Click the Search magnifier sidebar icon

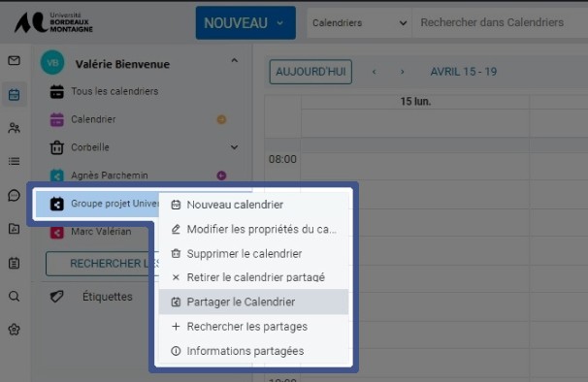15,296
